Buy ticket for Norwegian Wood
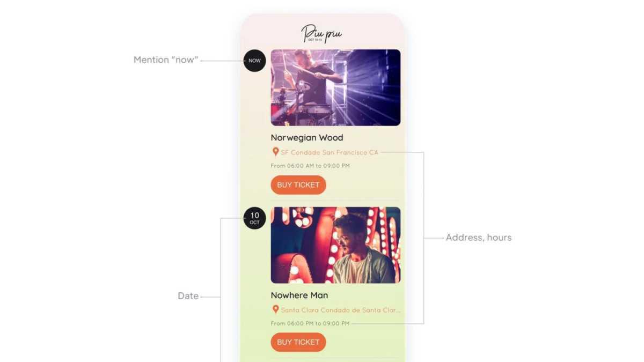 pyautogui.click(x=298, y=184)
